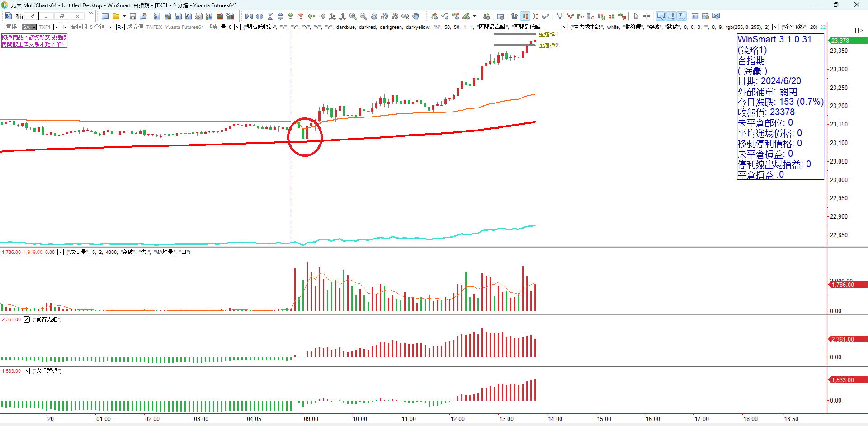Screen dimensions: 868x426
Task: Restore the inner chart window
Action: coord(62,16)
